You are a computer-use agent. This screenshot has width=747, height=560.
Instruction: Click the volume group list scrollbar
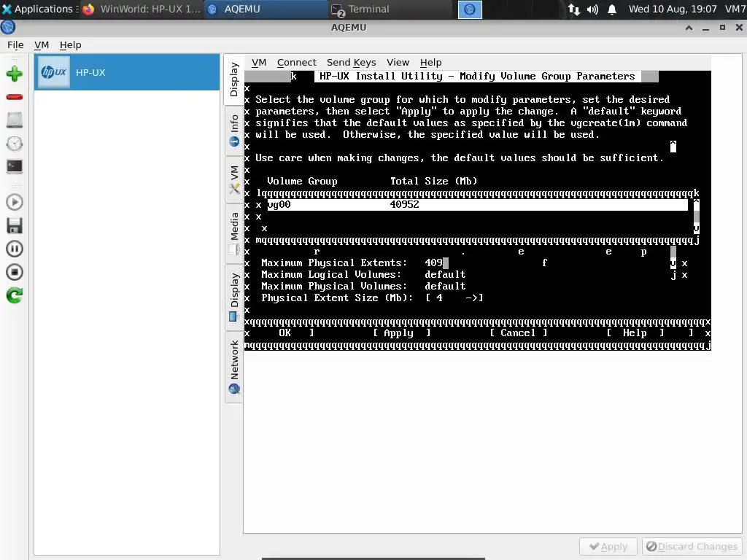697,216
